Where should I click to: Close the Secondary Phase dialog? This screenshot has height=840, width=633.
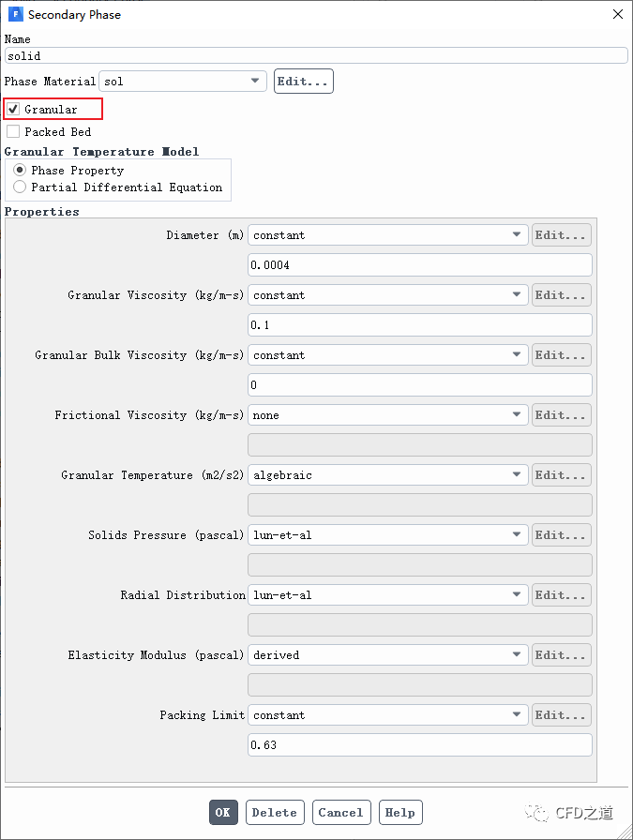click(x=617, y=14)
